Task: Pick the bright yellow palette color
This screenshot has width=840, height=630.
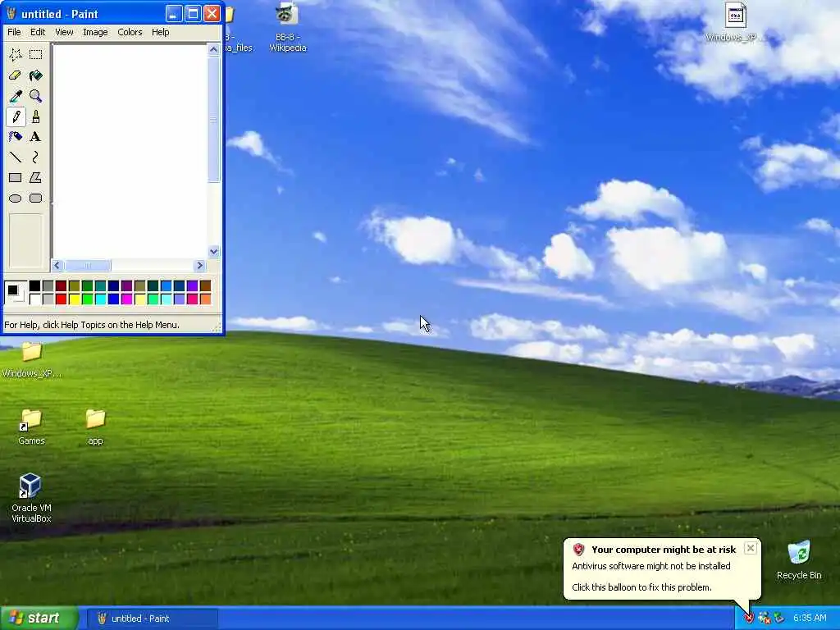Action: (x=74, y=299)
